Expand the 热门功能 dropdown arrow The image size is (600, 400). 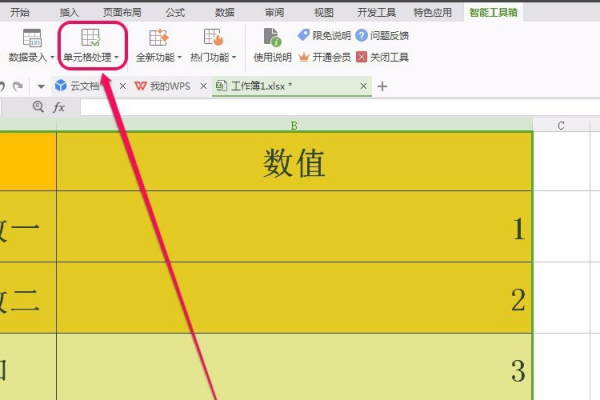[234, 57]
